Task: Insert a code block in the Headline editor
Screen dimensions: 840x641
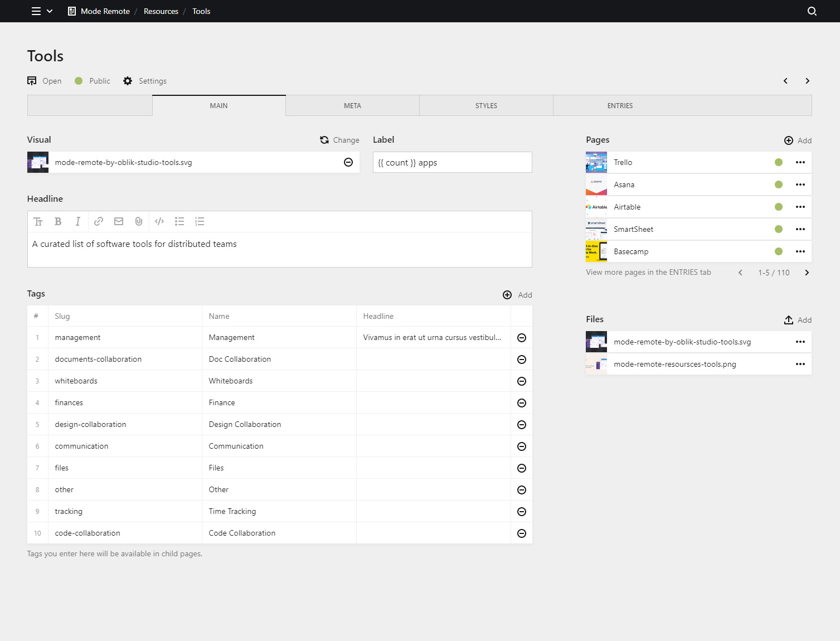Action: pos(159,221)
